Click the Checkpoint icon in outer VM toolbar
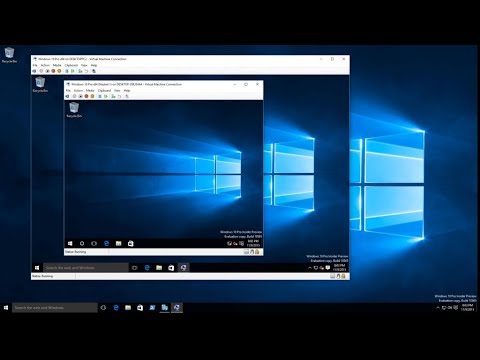 pos(80,71)
